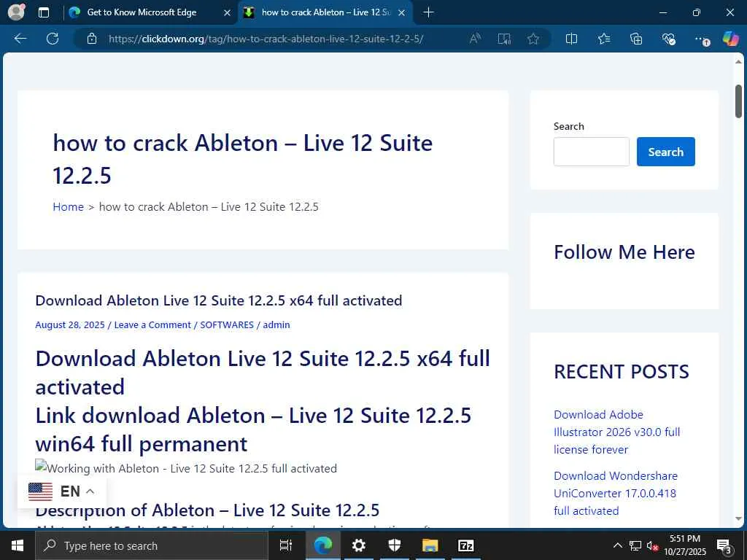Click the scrollbar up arrow
Image resolution: width=747 pixels, height=560 pixels.
click(738, 62)
